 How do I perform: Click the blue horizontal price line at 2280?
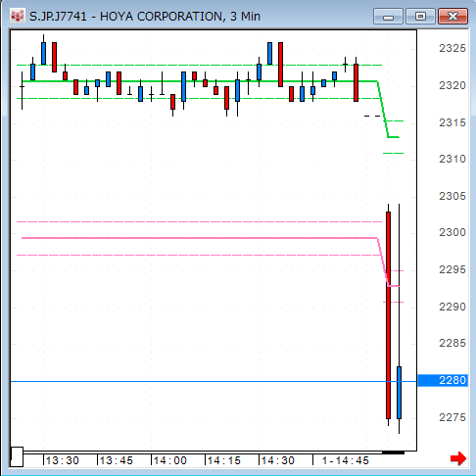[x=214, y=381]
